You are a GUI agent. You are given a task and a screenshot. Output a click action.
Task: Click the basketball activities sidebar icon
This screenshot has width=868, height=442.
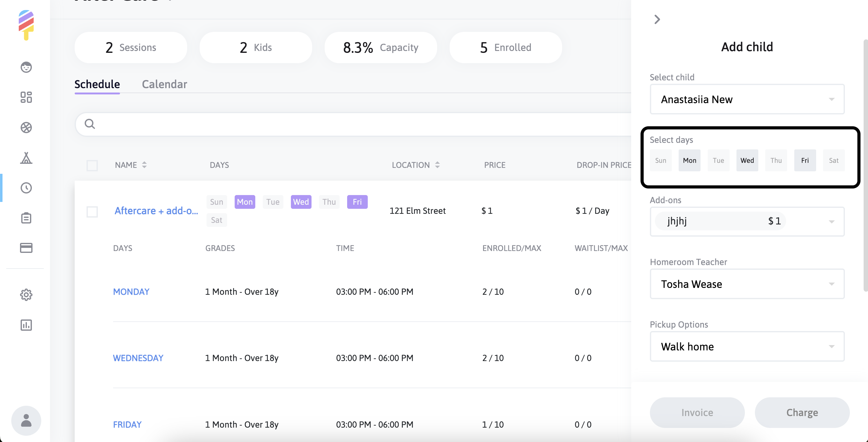(26, 128)
